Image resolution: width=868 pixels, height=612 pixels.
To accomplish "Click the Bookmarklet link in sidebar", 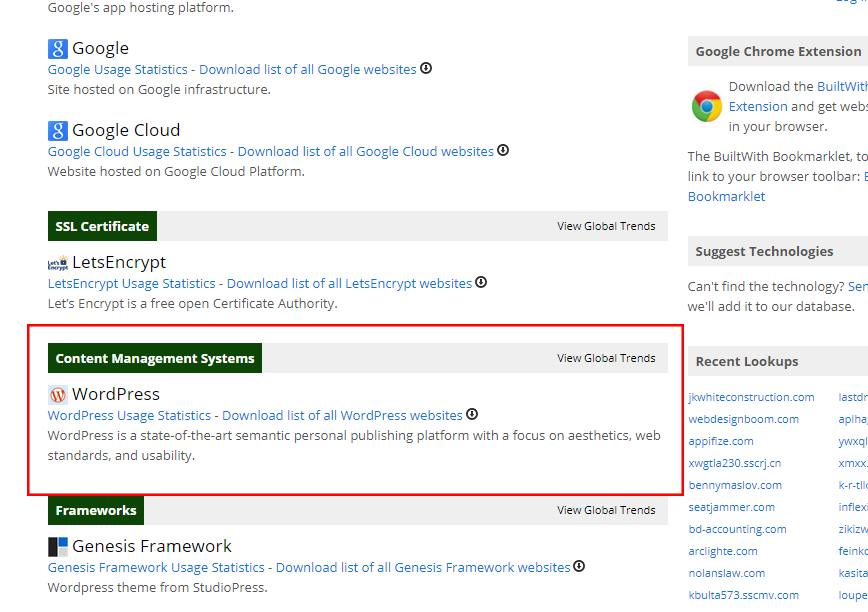I will [x=726, y=196].
